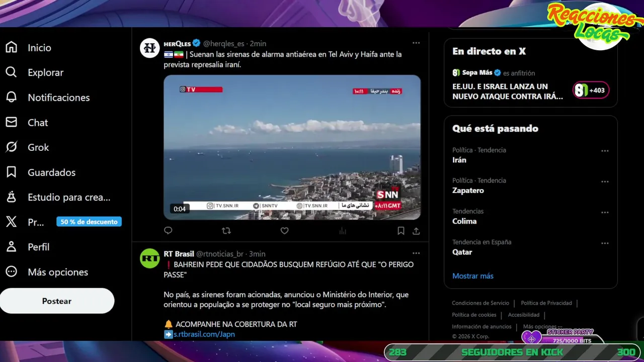Select Guardados label in navigation
This screenshot has height=362, width=644.
[51, 172]
